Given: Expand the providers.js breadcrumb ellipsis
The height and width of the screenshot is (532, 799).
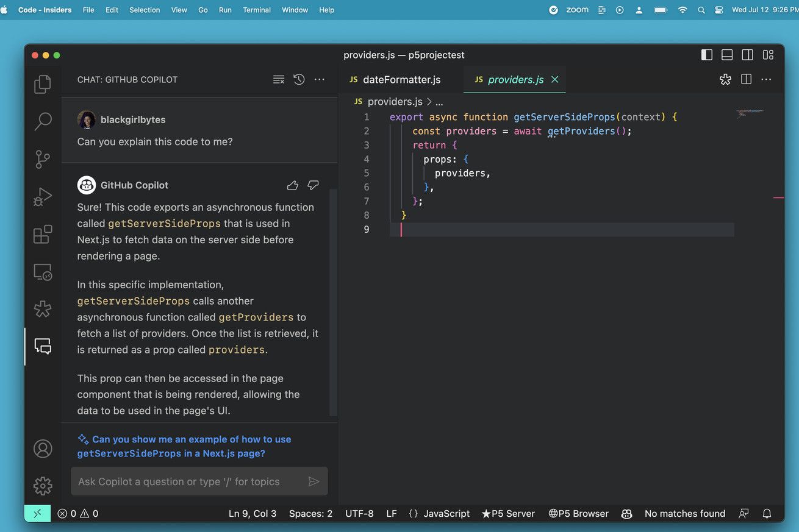Looking at the screenshot, I should point(439,101).
